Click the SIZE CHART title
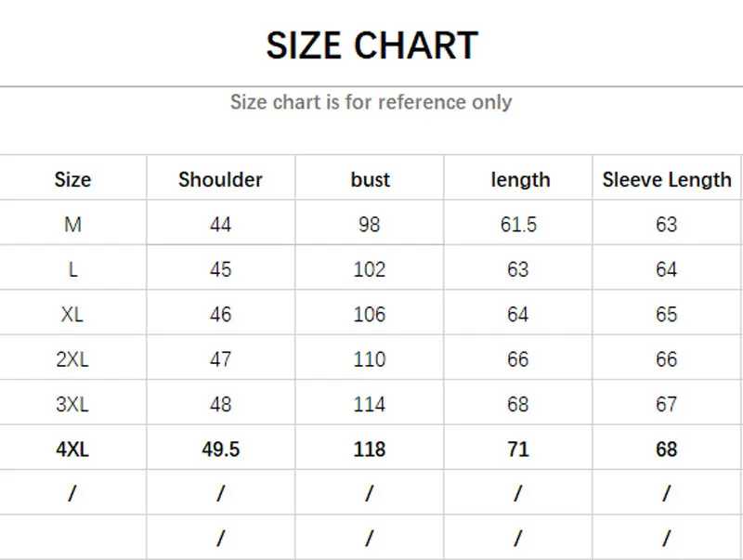Image resolution: width=743 pixels, height=560 pixels. 371,46
